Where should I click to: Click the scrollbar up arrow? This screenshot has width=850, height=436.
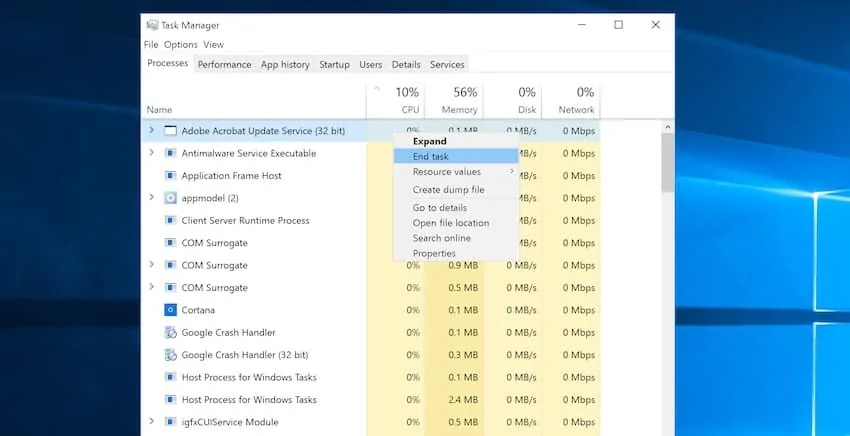pyautogui.click(x=668, y=127)
